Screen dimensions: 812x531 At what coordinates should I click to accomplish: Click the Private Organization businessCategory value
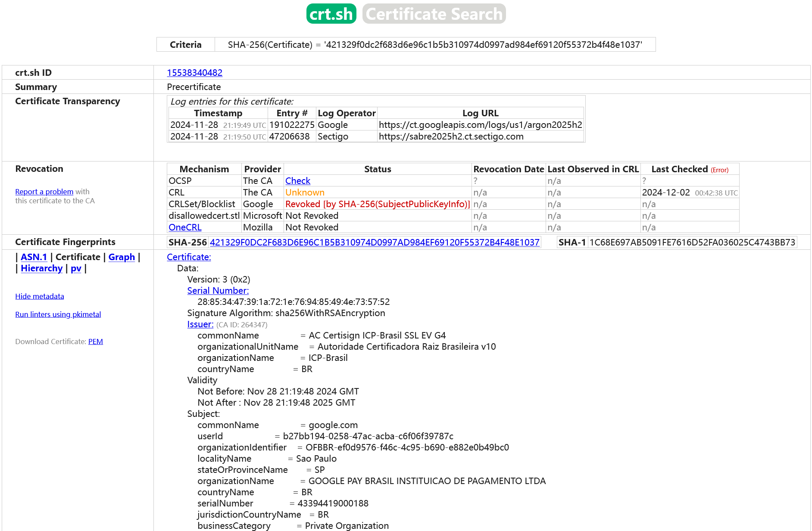click(x=347, y=526)
